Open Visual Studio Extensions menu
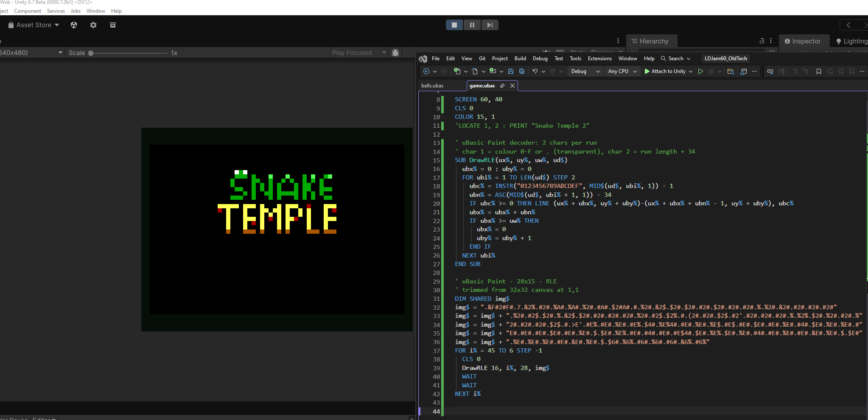Image resolution: width=868 pixels, height=420 pixels. tap(599, 59)
